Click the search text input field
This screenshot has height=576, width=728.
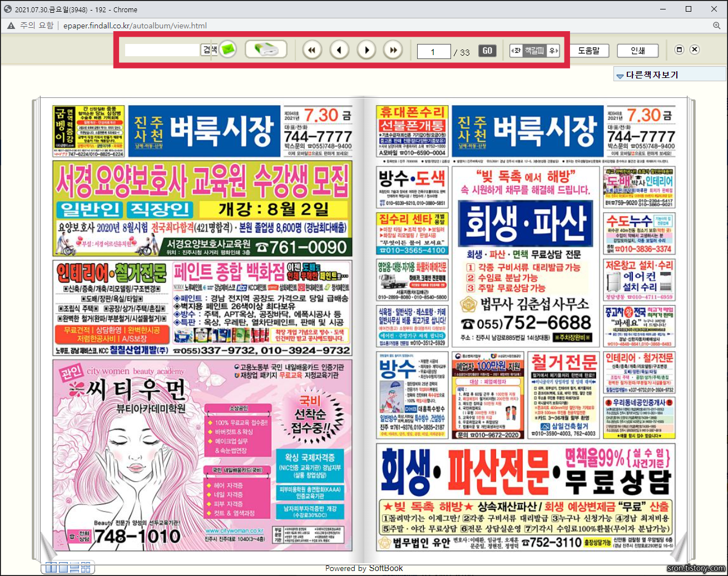[x=162, y=50]
